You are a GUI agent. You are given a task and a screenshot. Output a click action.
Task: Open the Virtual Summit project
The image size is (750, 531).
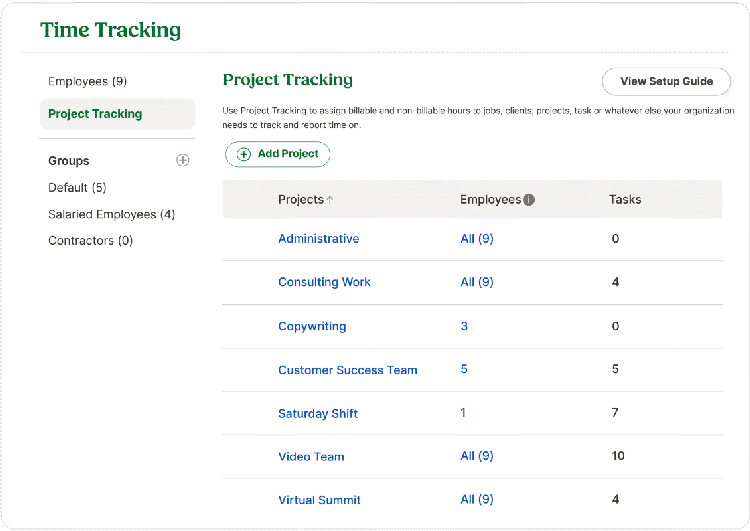click(x=319, y=500)
